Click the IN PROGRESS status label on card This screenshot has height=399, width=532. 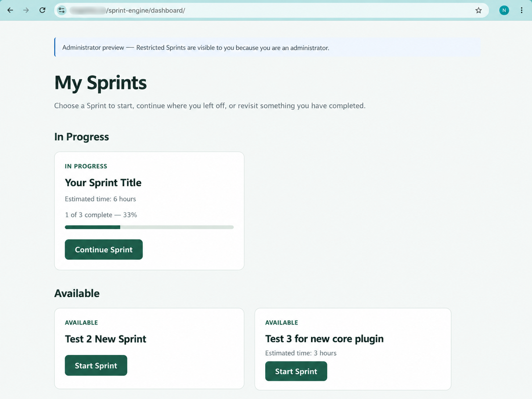click(x=86, y=166)
